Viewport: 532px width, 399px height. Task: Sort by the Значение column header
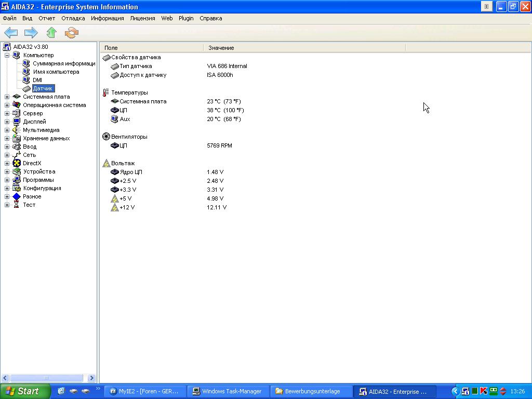[x=304, y=48]
